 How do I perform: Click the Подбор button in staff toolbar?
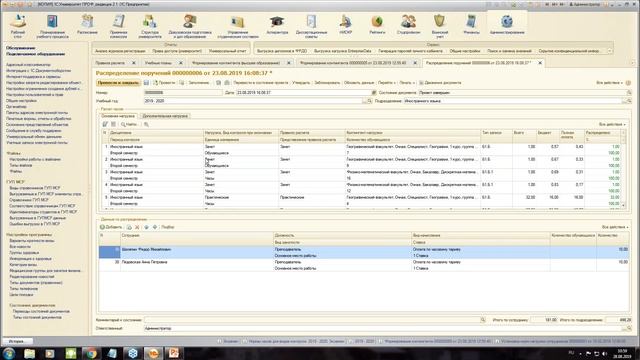(167, 227)
